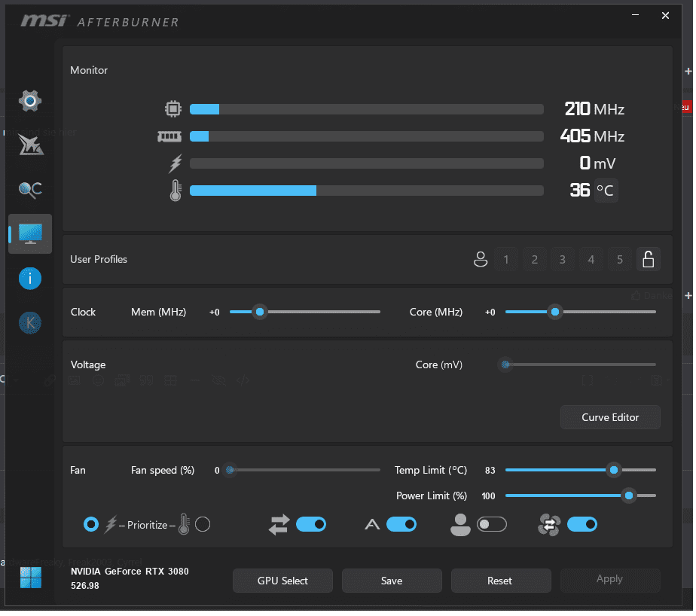This screenshot has height=616, width=696.
Task: Click the memory clock RAM icon
Action: pyautogui.click(x=169, y=136)
